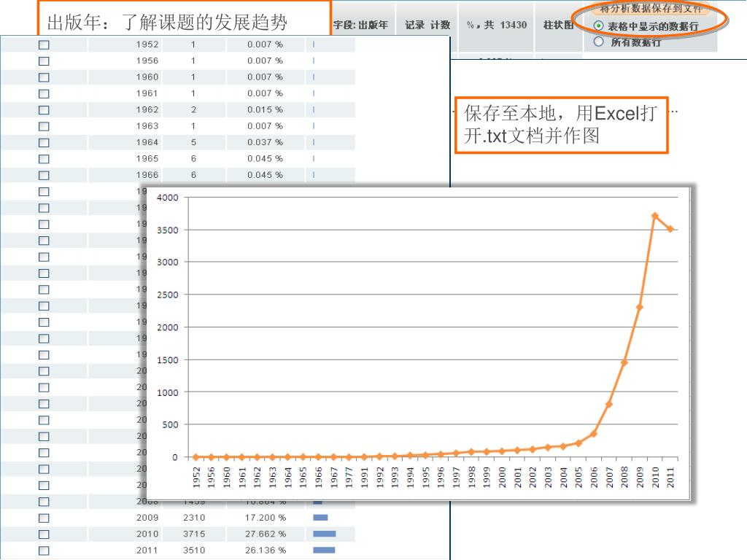Select the 1960 row checkbox
This screenshot has height=560, width=747.
[44, 77]
